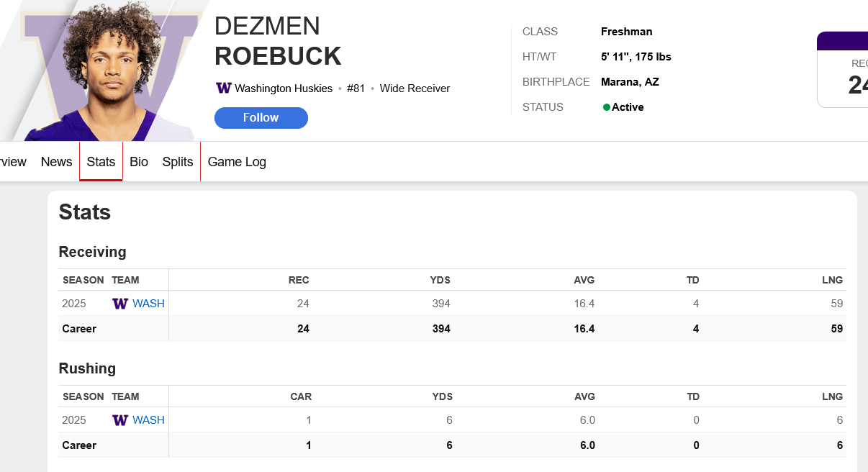Go to the Splits tab
868x472 pixels.
pyautogui.click(x=178, y=162)
